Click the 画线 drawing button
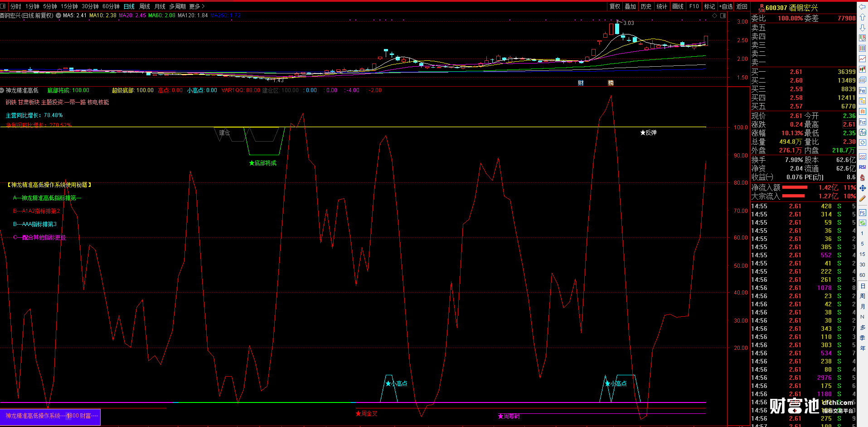The width and height of the screenshot is (868, 427). click(x=678, y=6)
